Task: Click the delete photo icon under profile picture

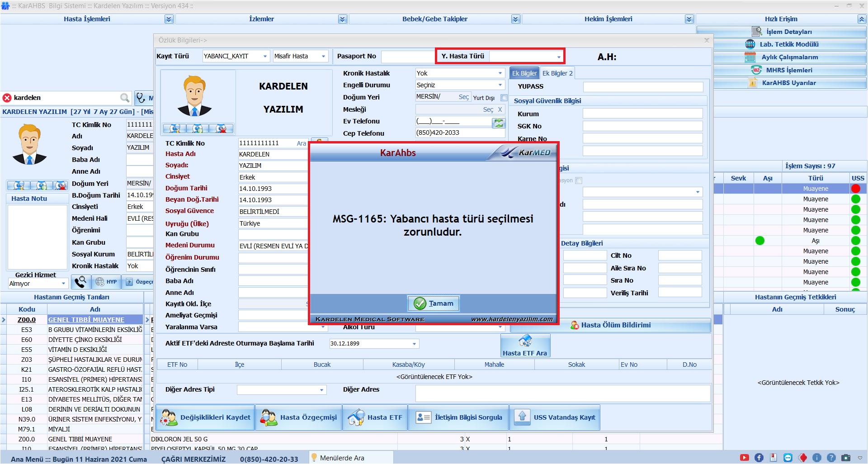Action: pos(222,129)
